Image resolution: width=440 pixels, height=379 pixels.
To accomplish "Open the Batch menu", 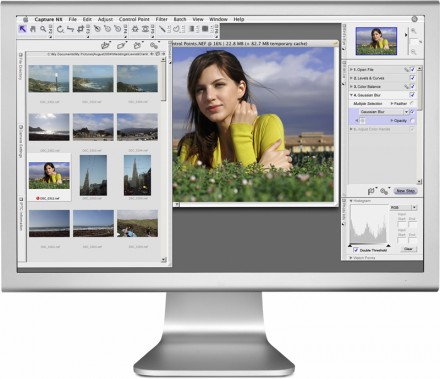I will [x=180, y=19].
